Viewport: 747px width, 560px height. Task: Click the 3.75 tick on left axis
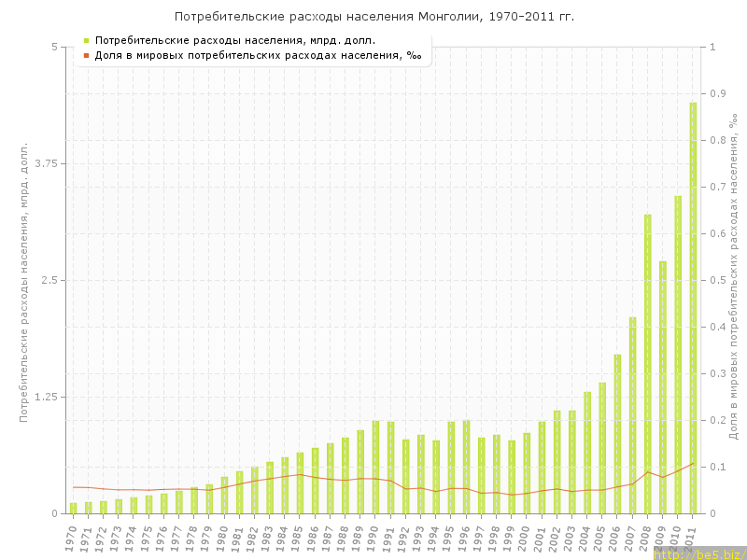point(44,163)
